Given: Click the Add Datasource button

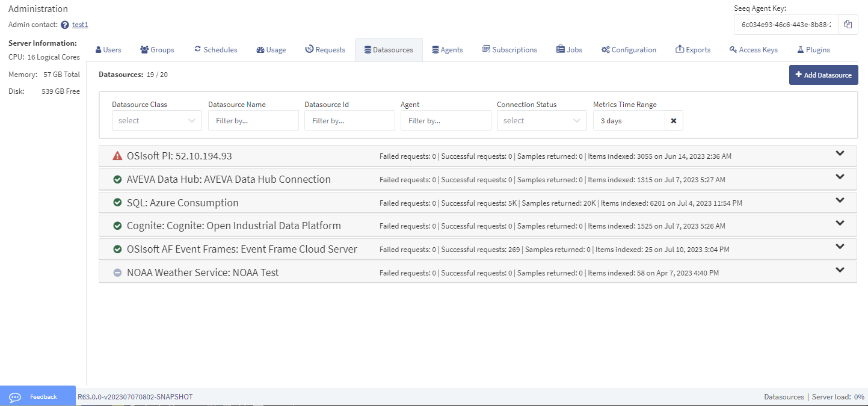Looking at the screenshot, I should pyautogui.click(x=823, y=75).
